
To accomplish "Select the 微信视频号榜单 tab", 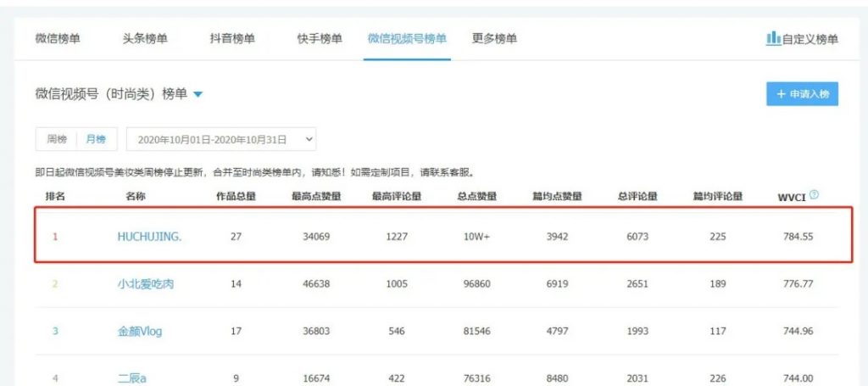I will point(407,38).
